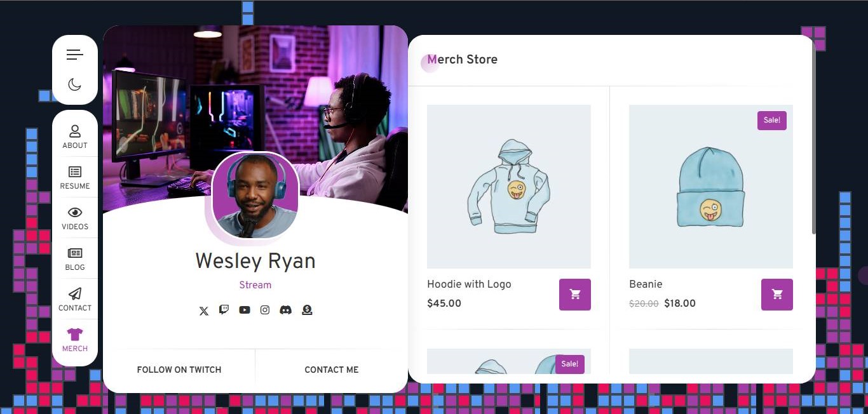Click the donation dollar social icon
The height and width of the screenshot is (414, 868).
[x=307, y=310]
